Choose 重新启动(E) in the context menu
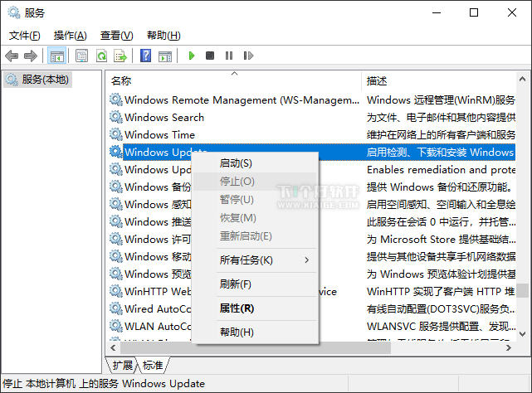This screenshot has height=393, width=532. [255, 236]
